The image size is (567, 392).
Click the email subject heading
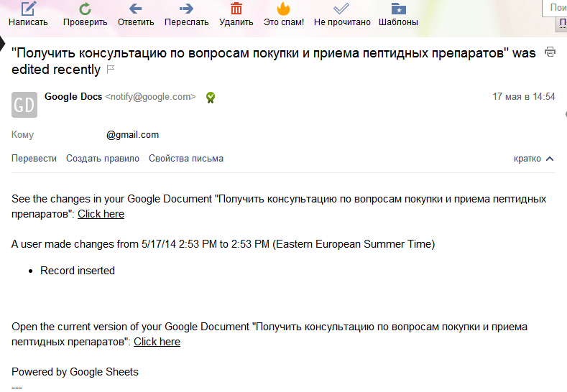pyautogui.click(x=273, y=61)
